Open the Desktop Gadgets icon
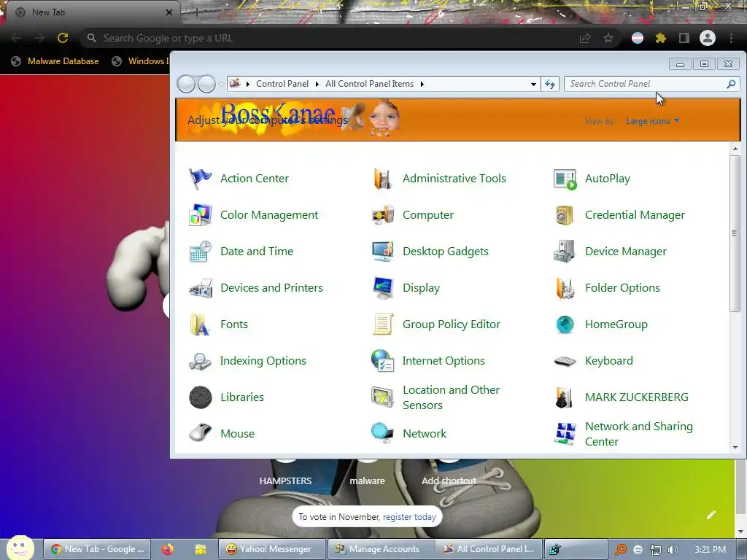The width and height of the screenshot is (747, 560). click(382, 252)
